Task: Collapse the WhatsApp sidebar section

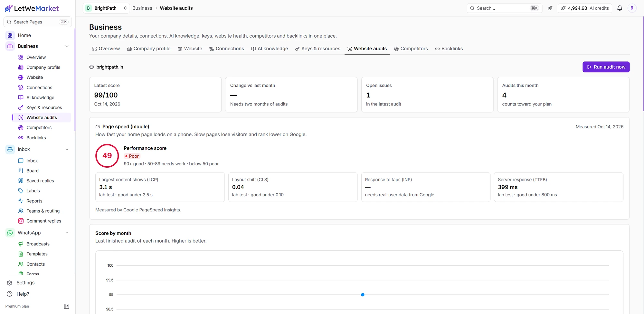Action: (x=67, y=233)
